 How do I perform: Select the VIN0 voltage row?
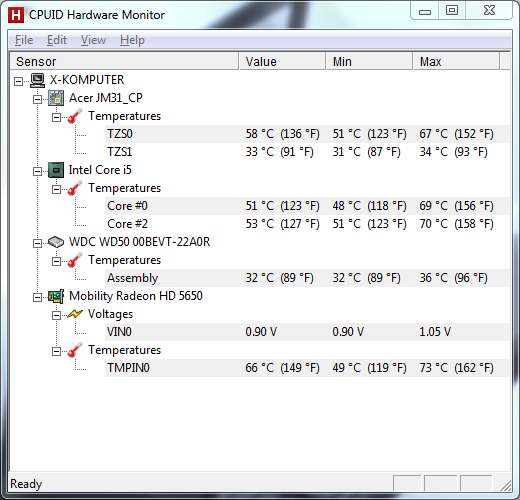[307, 332]
